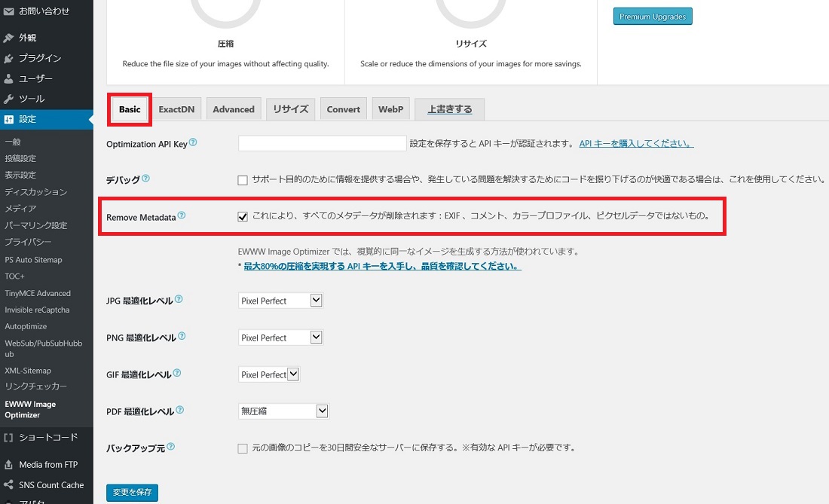829x504 pixels.
Task: Click help icon next to GIF 最適化レベル
Action: 177,374
